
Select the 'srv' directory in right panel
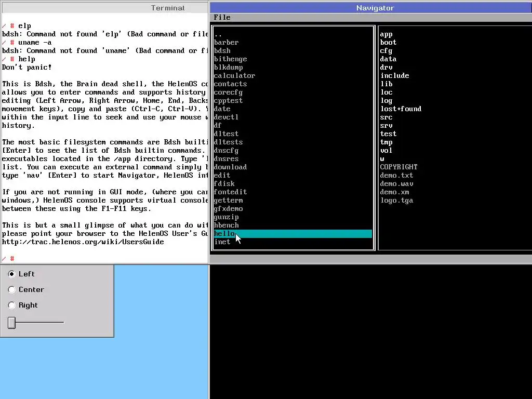click(x=386, y=126)
